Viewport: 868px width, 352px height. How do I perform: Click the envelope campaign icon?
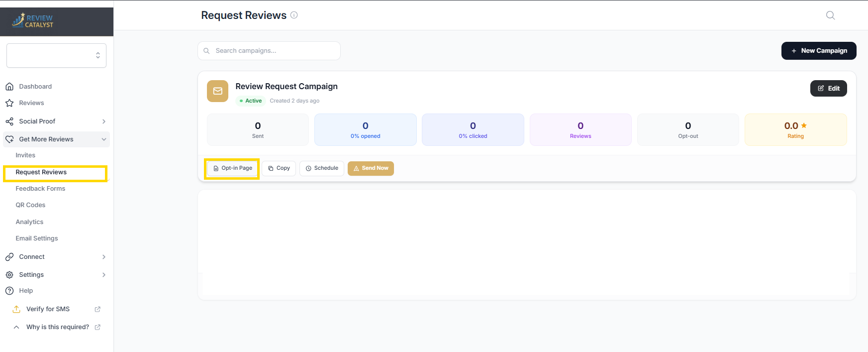(x=217, y=91)
